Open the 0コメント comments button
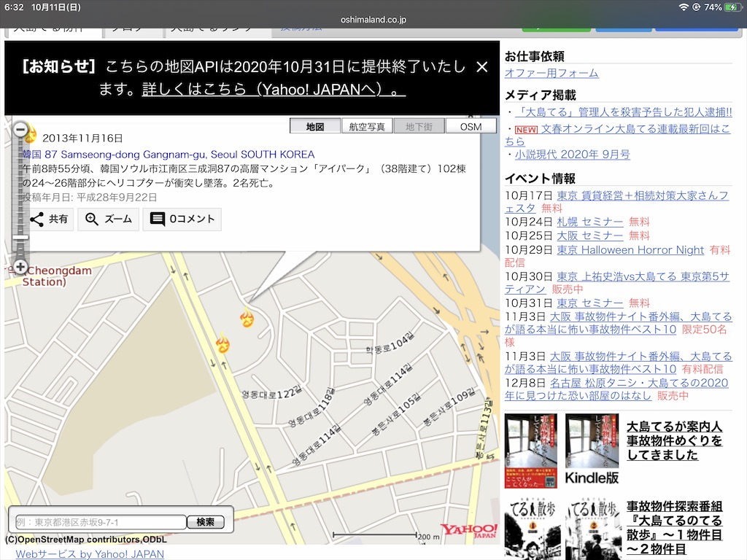 coord(182,219)
